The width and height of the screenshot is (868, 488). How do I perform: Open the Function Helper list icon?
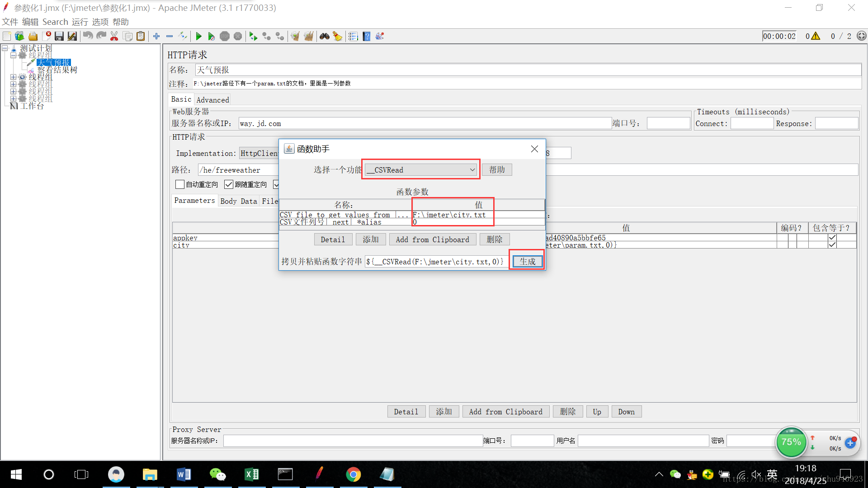pos(354,36)
